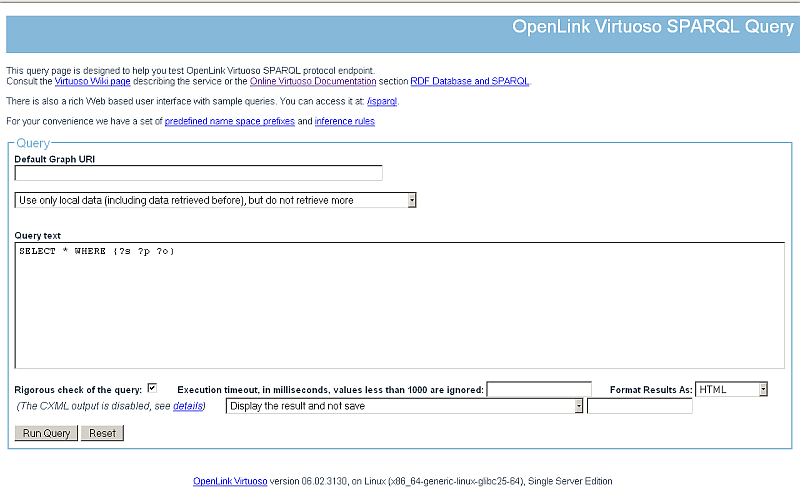This screenshot has width=800, height=500.
Task: Follow the RDF Database and SPARQL link
Action: click(x=469, y=81)
